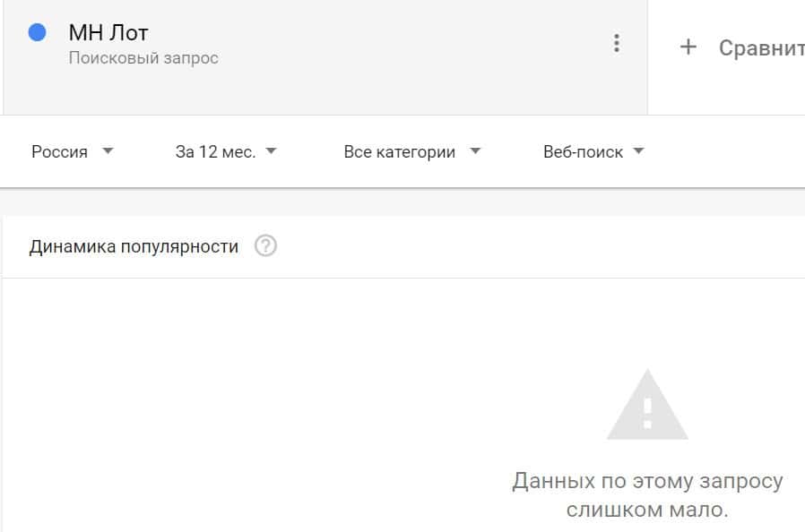Click the gray warning triangle icon
805x532 pixels.
tap(647, 404)
